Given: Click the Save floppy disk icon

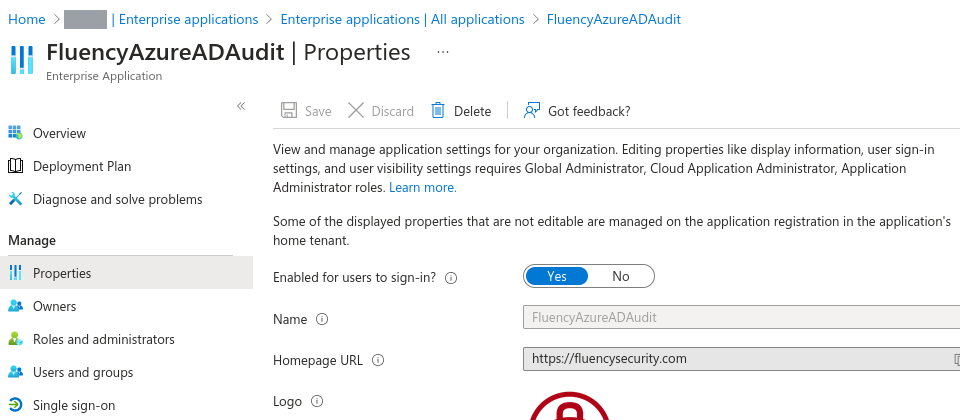Looking at the screenshot, I should (x=289, y=110).
